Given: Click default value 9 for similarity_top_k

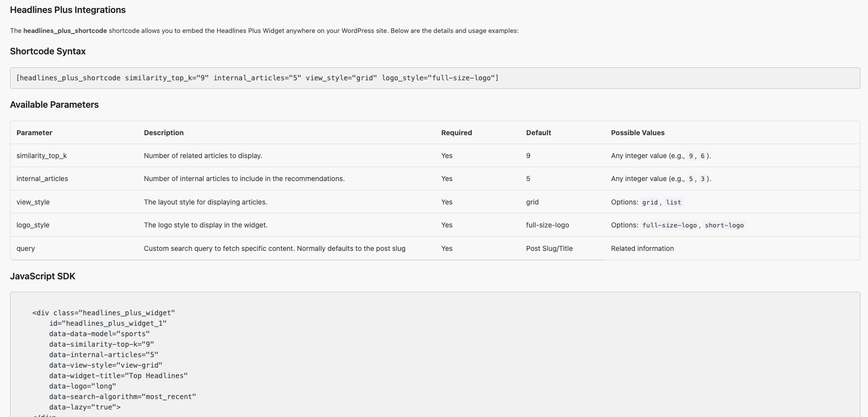Looking at the screenshot, I should [528, 156].
